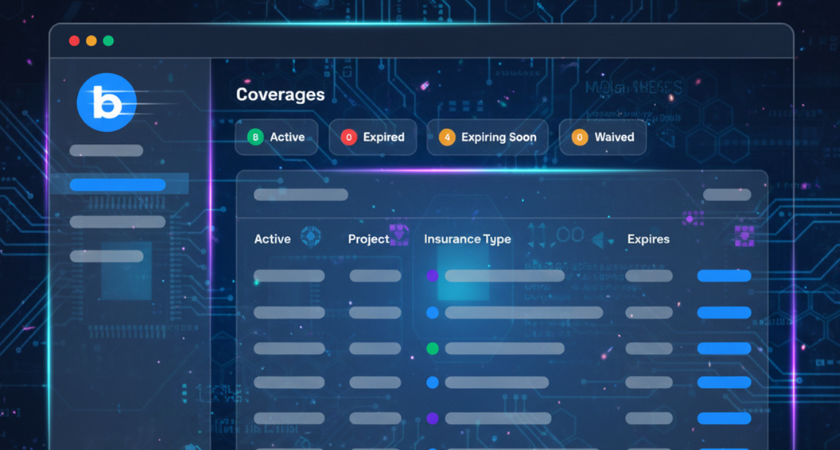Sort by the Active column header
This screenshot has width=840, height=450.
[272, 239]
